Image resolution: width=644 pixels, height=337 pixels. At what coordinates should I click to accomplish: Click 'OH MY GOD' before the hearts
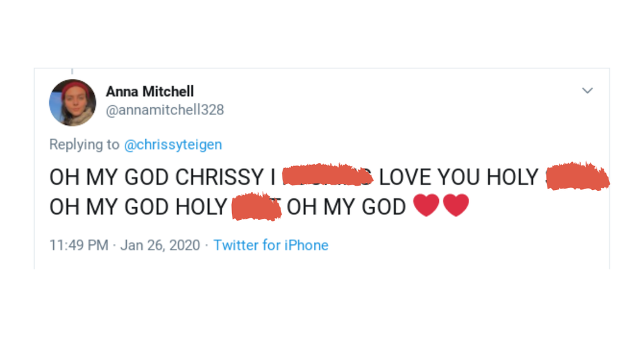[346, 207]
